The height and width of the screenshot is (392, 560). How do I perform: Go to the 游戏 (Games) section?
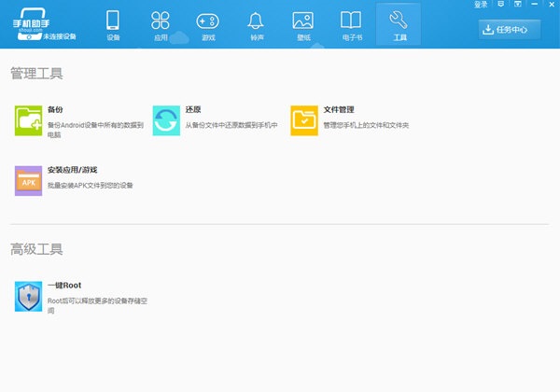click(207, 25)
